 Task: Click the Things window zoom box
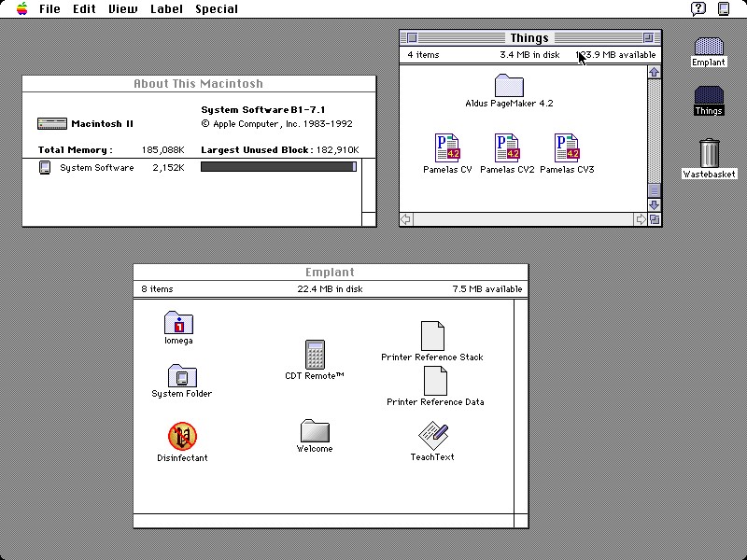(648, 38)
